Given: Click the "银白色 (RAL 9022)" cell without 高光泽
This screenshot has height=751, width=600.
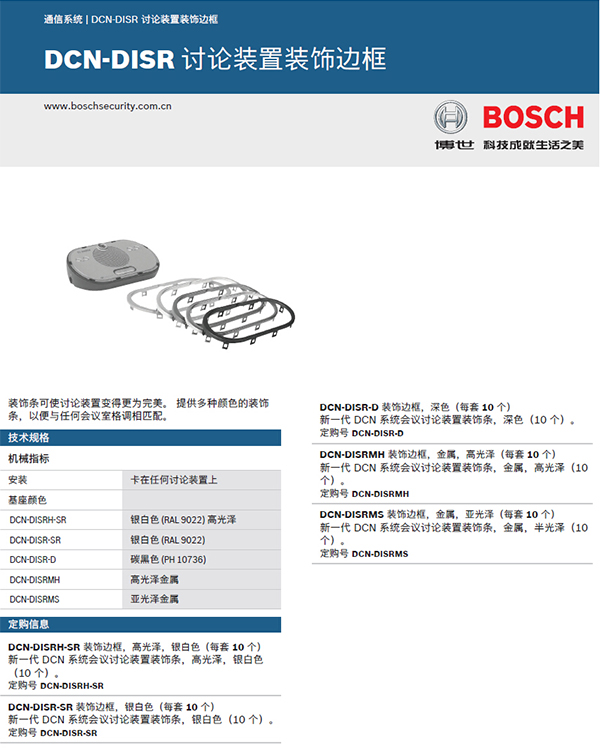Looking at the screenshot, I should tap(202, 540).
